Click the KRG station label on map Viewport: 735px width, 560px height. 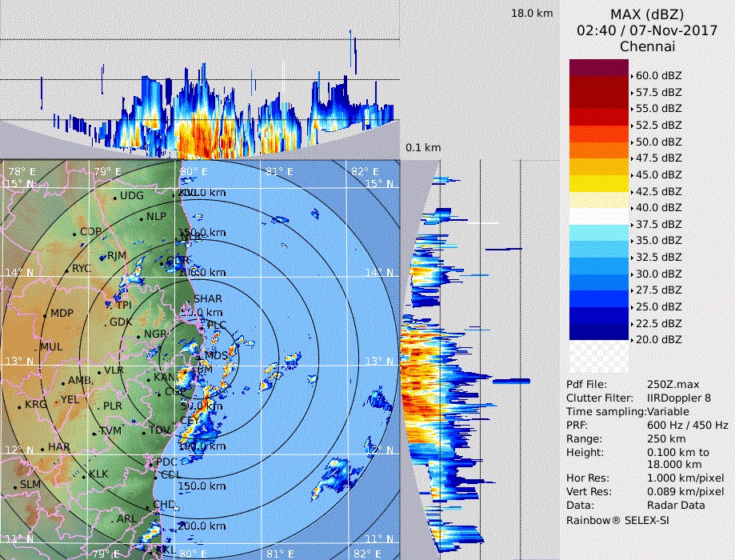pyautogui.click(x=36, y=404)
